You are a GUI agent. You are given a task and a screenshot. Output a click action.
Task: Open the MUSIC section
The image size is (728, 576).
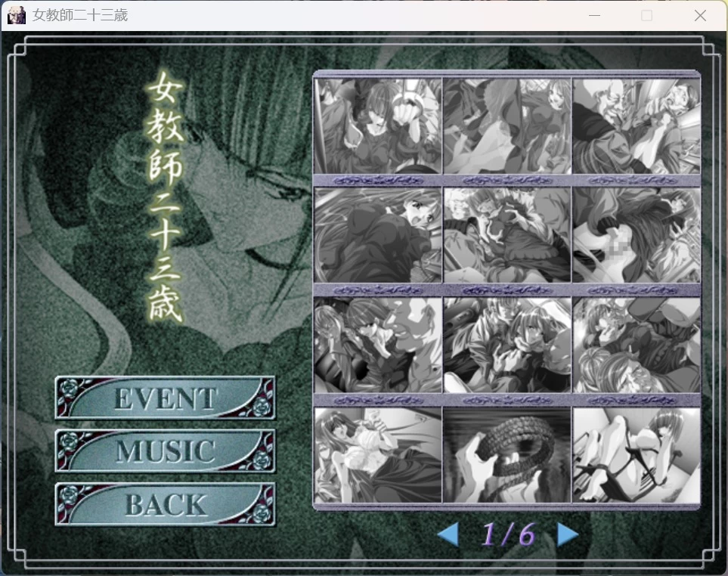pos(166,451)
